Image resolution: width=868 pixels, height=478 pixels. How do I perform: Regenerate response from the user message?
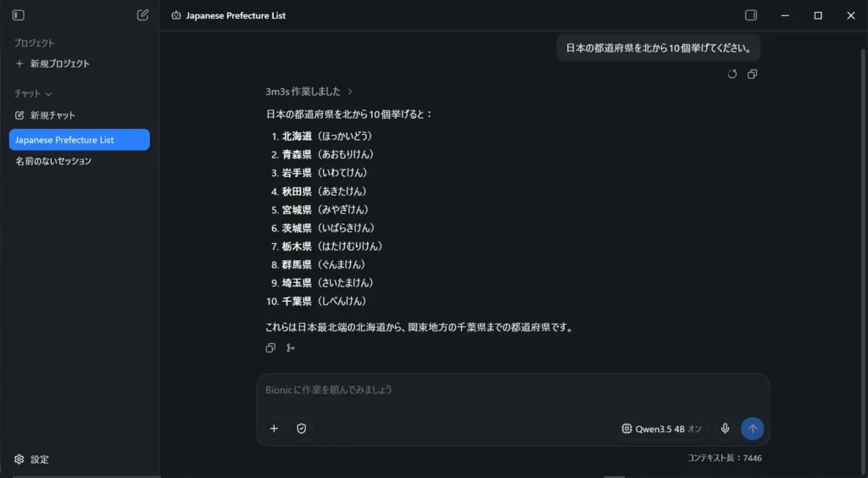pyautogui.click(x=732, y=74)
